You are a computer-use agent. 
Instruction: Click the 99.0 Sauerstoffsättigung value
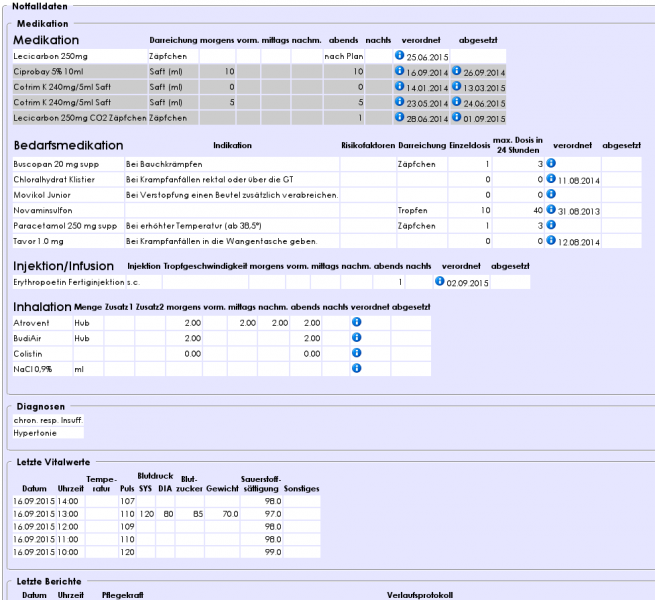(273, 552)
